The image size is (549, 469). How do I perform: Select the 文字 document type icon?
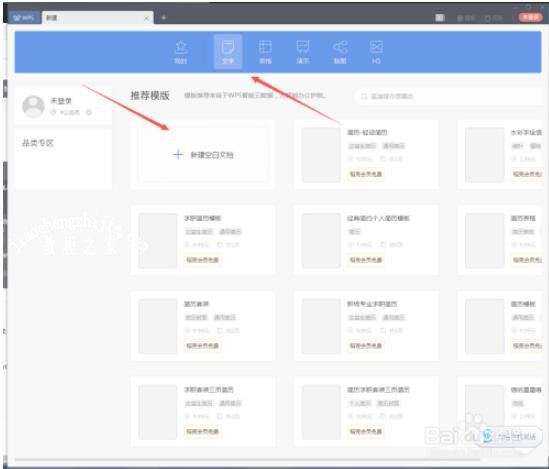pyautogui.click(x=228, y=52)
